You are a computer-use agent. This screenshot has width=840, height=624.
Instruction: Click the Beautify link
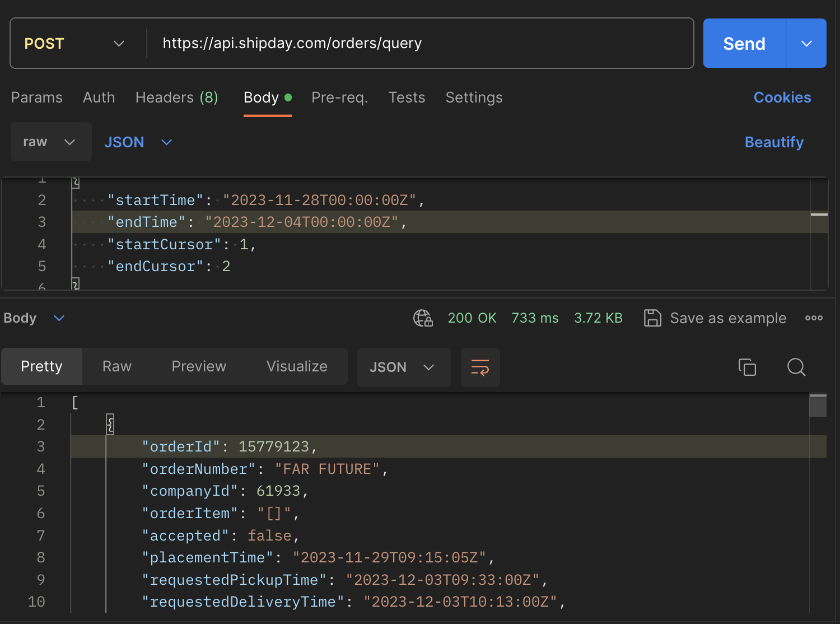click(774, 142)
